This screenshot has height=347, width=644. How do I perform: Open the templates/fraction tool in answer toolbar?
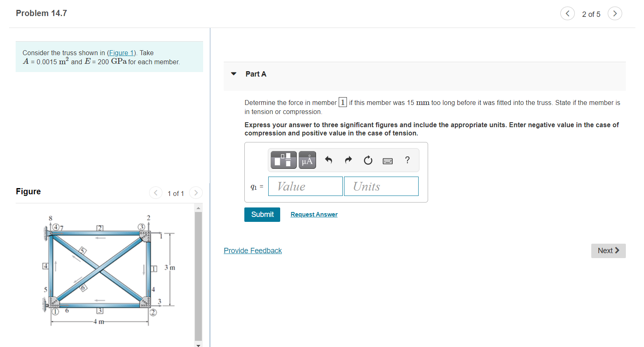[283, 160]
